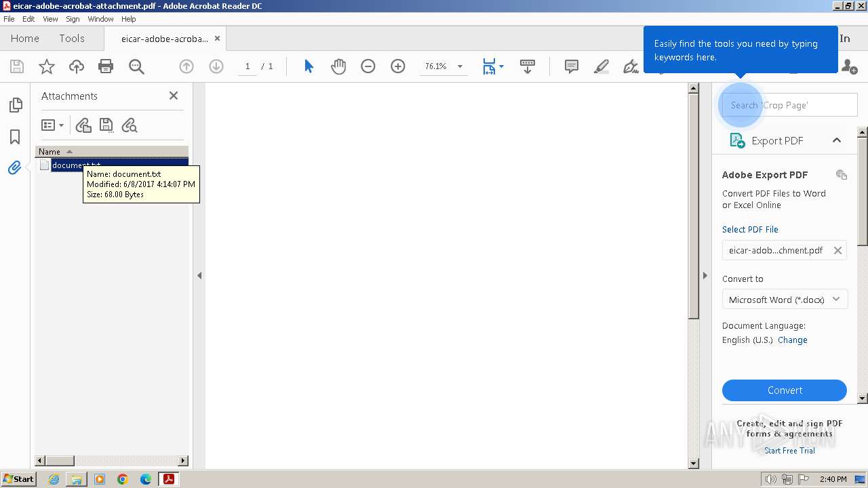Save attachment icon in Attachments panel

click(x=106, y=125)
